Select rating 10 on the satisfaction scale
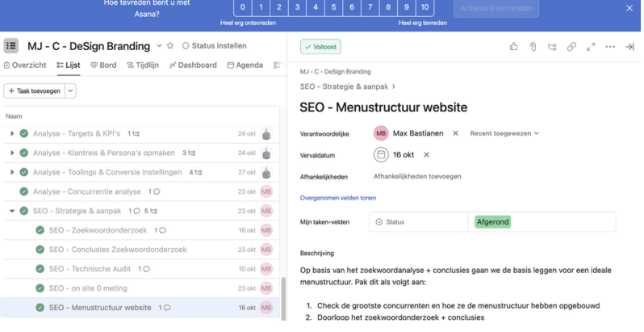 pyautogui.click(x=424, y=7)
